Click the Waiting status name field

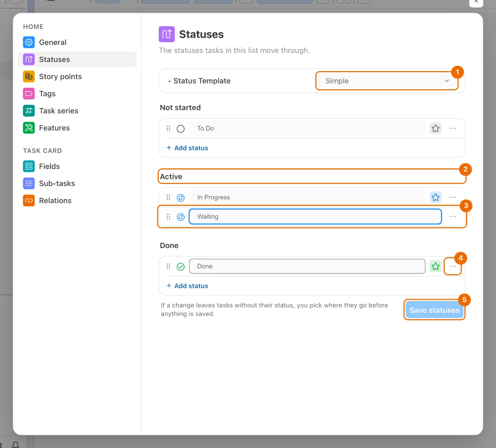pyautogui.click(x=315, y=216)
